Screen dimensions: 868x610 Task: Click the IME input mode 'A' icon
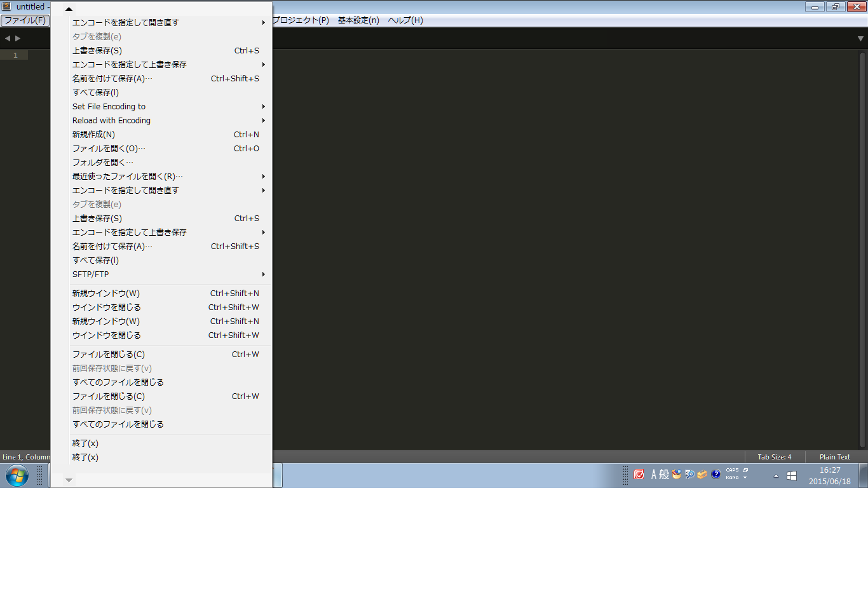653,475
